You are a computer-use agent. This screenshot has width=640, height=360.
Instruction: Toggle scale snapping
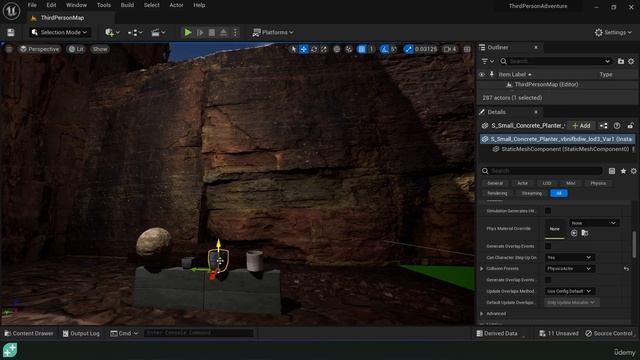(x=408, y=49)
